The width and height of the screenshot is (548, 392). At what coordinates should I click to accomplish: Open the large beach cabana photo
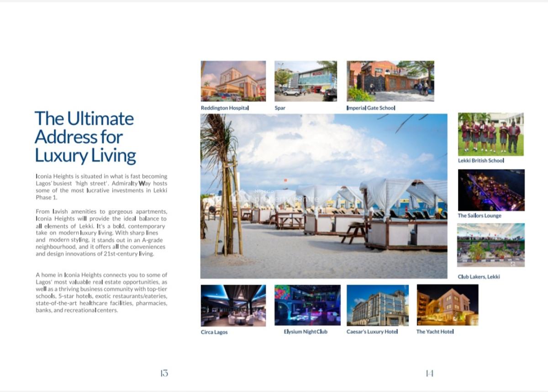(x=324, y=196)
